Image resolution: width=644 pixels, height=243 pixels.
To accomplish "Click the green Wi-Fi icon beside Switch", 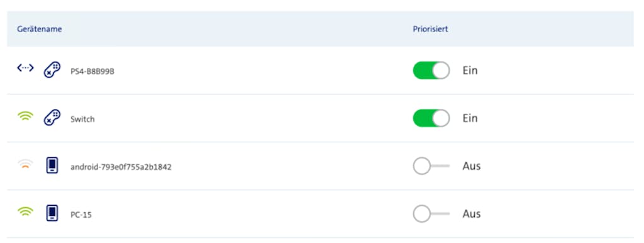I will (x=25, y=116).
